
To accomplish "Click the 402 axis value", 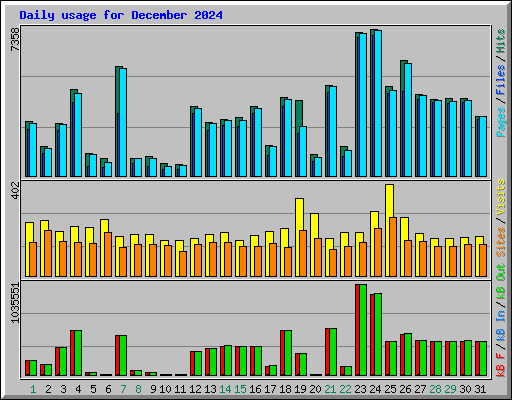I will pos(15,191).
